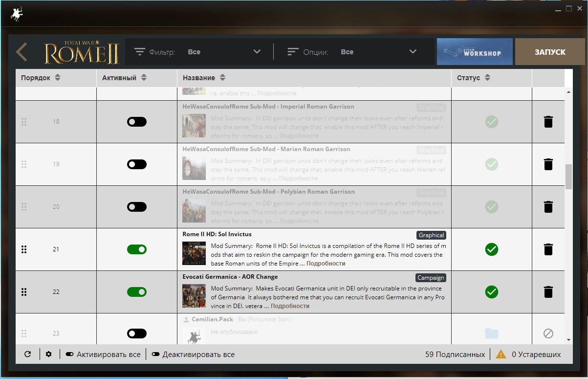Refresh the mod list via reload icon
This screenshot has width=588, height=379.
click(27, 354)
